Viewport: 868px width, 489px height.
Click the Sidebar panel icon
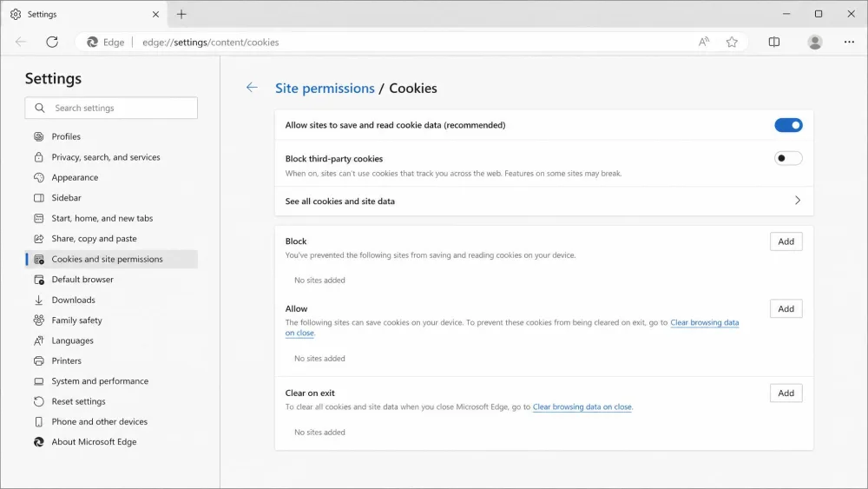[x=39, y=198]
